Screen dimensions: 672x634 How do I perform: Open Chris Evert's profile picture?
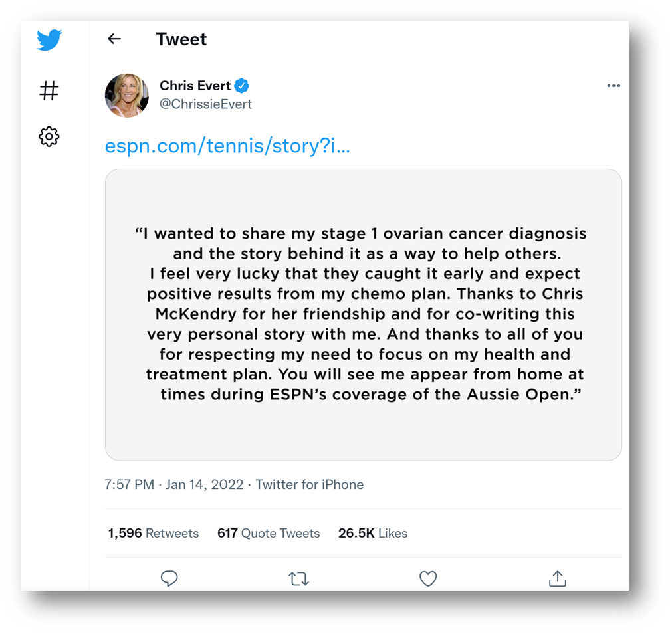tap(127, 96)
